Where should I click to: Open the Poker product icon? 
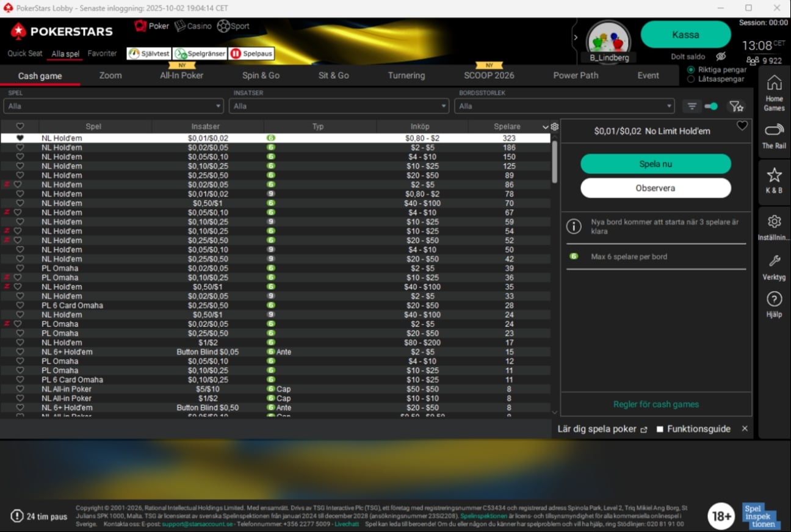click(141, 26)
